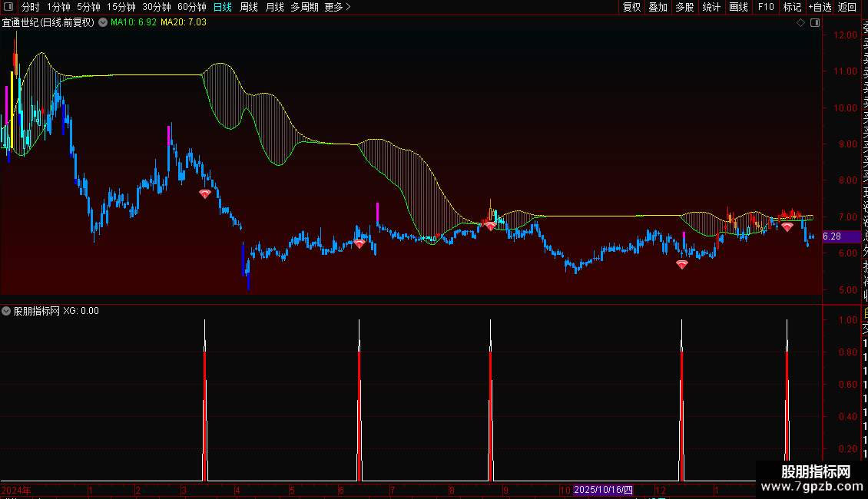This screenshot has width=868, height=499.
Task: Click the third XG spike before September
Action: tap(491, 400)
